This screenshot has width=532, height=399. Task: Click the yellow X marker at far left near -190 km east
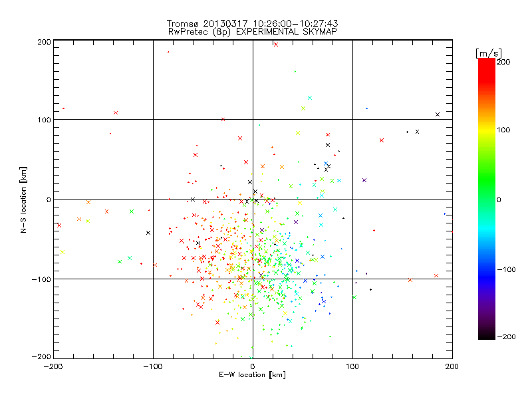point(63,252)
